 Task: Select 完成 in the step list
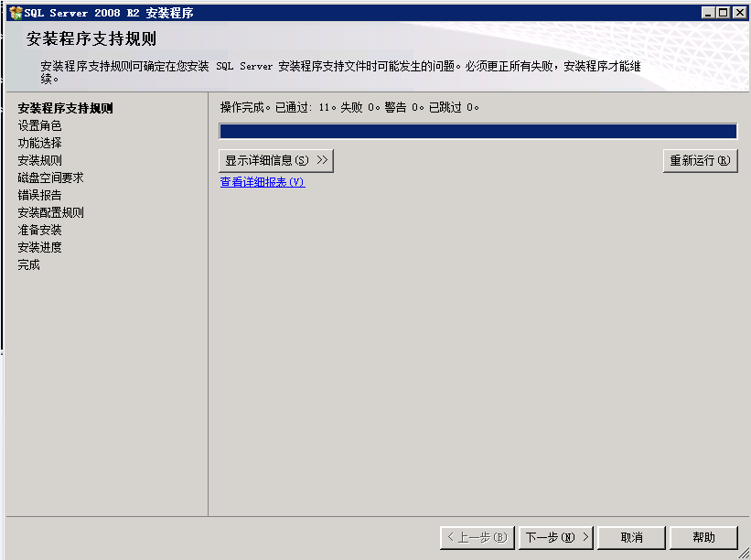point(28,264)
